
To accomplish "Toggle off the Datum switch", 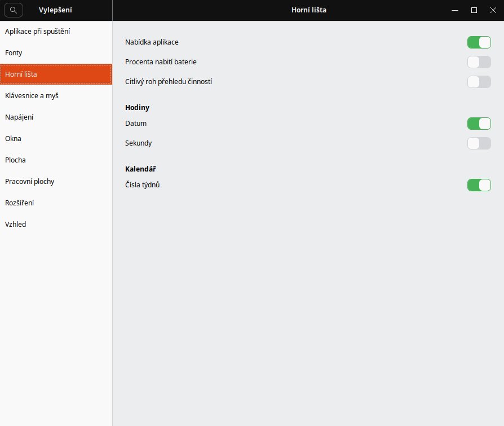I will 479,124.
